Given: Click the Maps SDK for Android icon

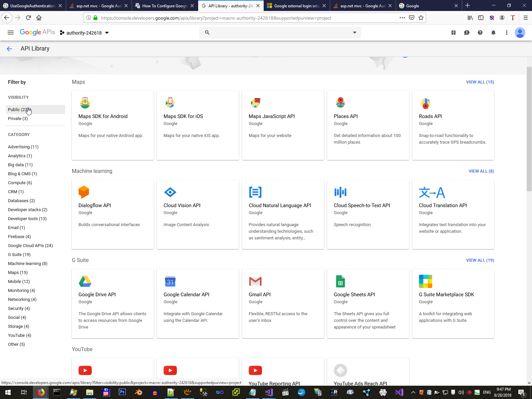Looking at the screenshot, I should coord(85,103).
